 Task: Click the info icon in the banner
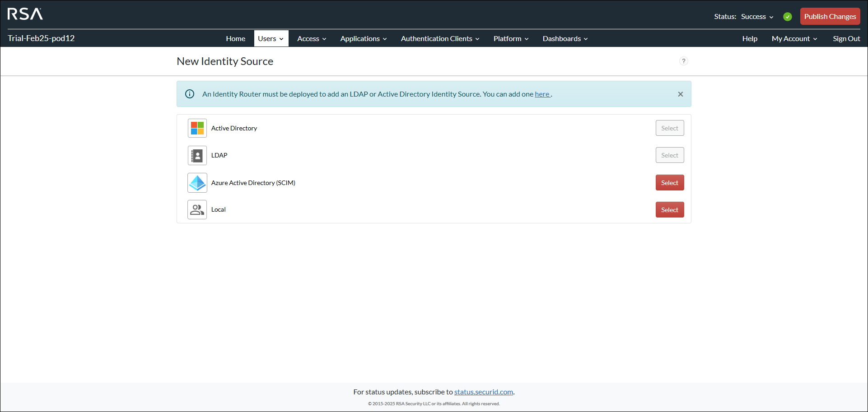click(189, 94)
